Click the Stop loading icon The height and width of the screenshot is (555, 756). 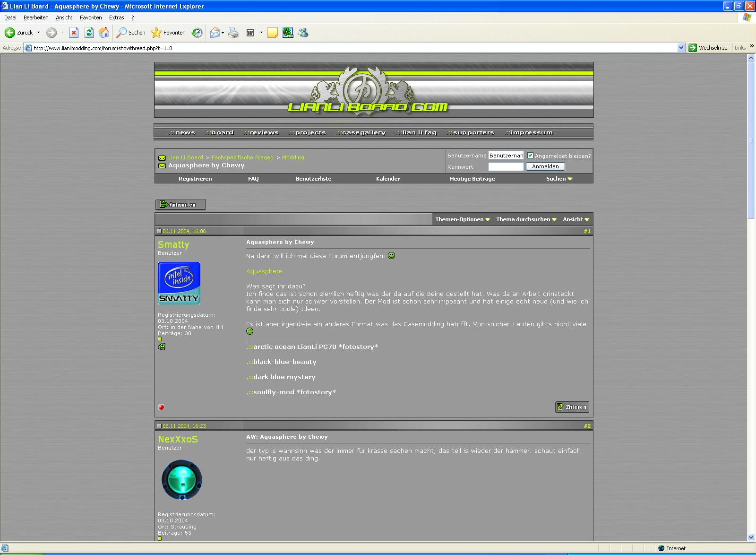point(74,33)
